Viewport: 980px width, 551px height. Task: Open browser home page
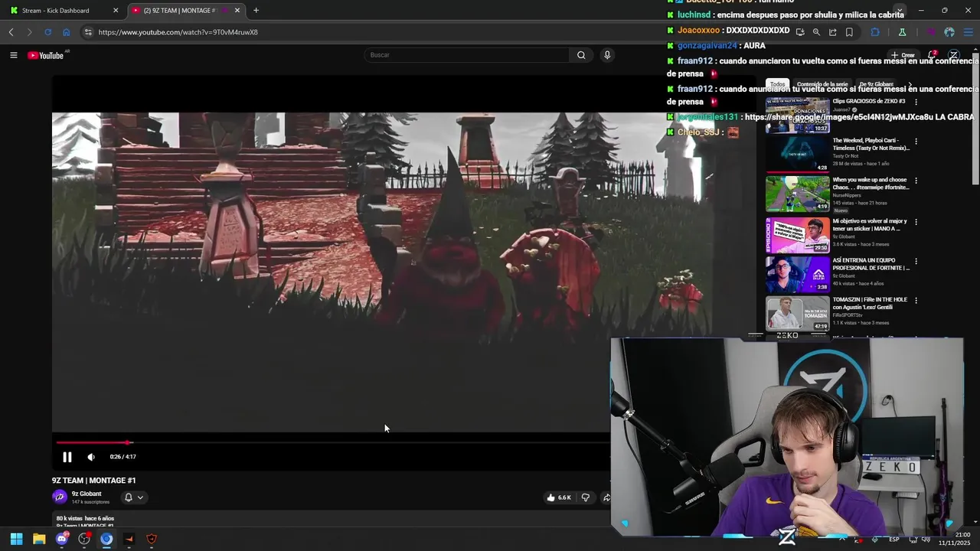point(67,32)
